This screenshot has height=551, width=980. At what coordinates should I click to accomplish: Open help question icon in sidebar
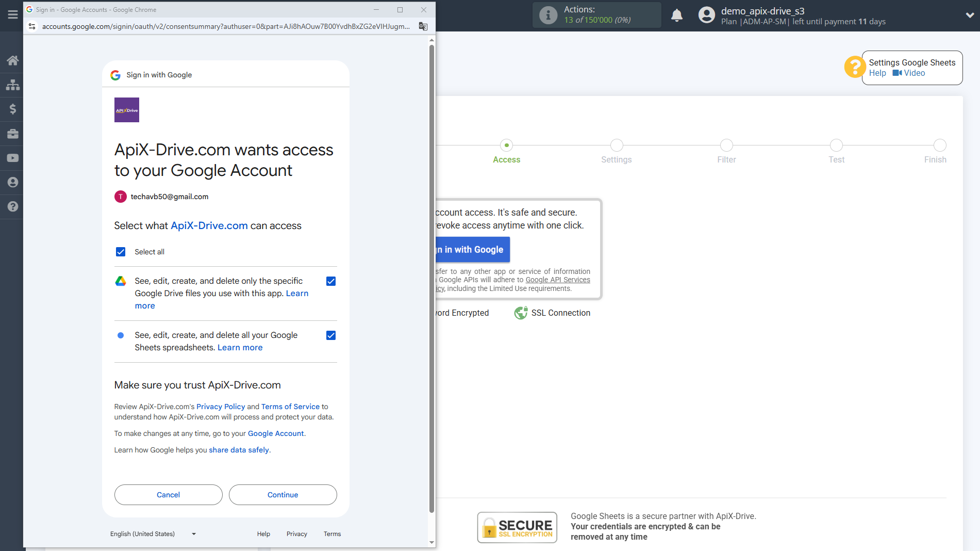[12, 206]
